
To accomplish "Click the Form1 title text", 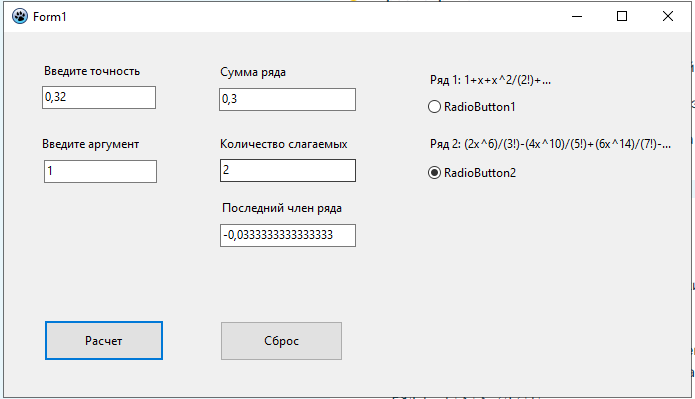I will [50, 17].
